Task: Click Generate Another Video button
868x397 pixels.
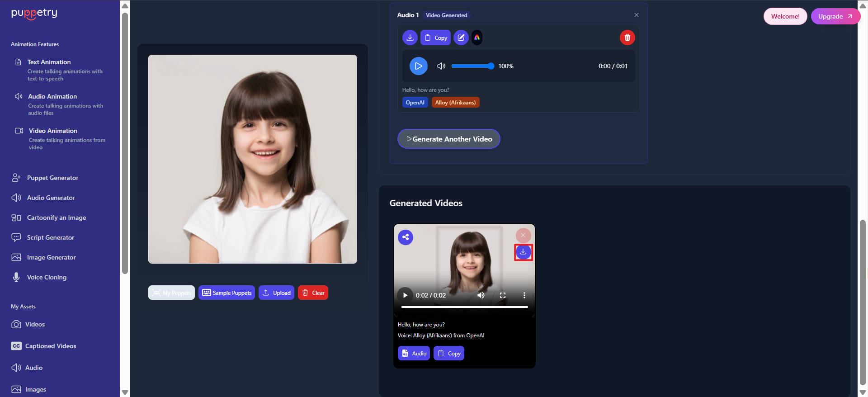Action: tap(448, 139)
